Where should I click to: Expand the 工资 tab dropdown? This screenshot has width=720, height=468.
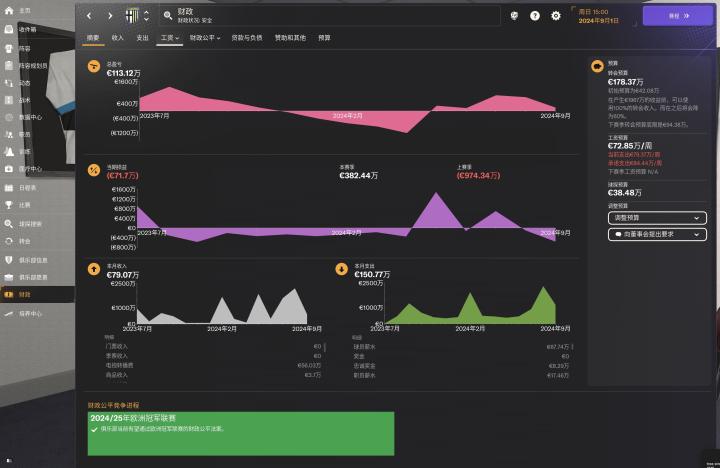click(x=170, y=37)
